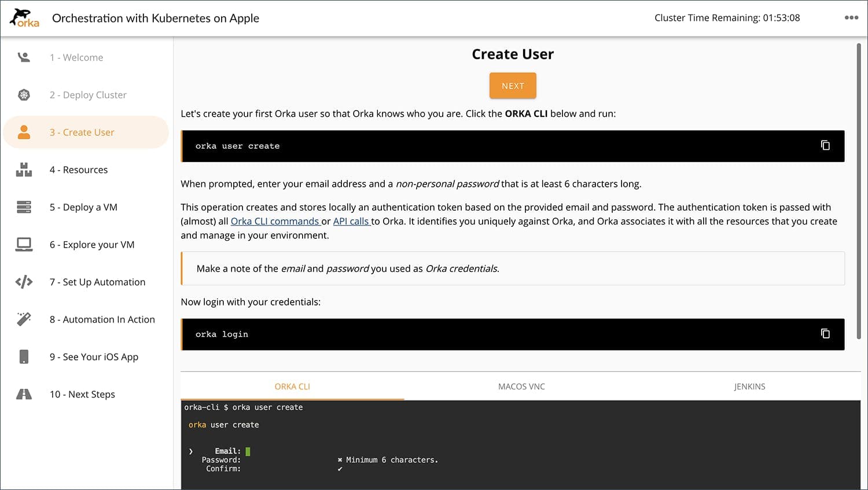The width and height of the screenshot is (868, 490).
Task: Open the JENKINS tab
Action: pos(749,386)
